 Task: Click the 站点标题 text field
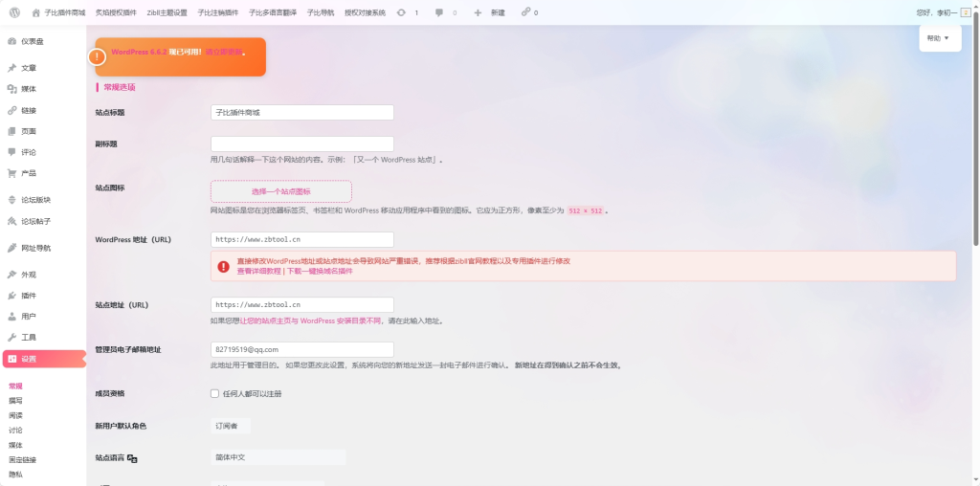[301, 112]
